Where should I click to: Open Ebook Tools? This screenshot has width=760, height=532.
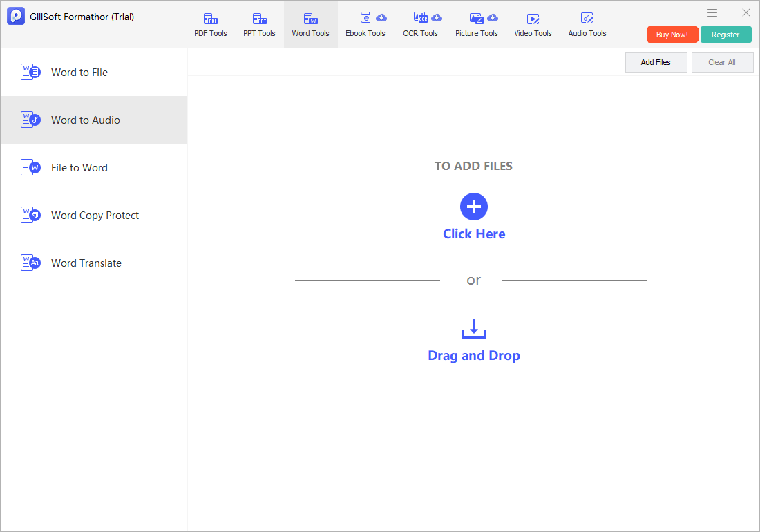coord(365,25)
